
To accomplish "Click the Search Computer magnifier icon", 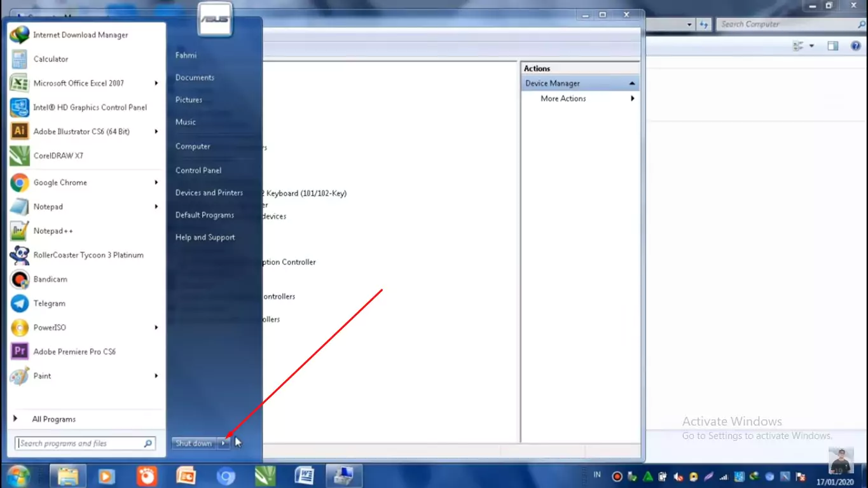I will pyautogui.click(x=861, y=24).
